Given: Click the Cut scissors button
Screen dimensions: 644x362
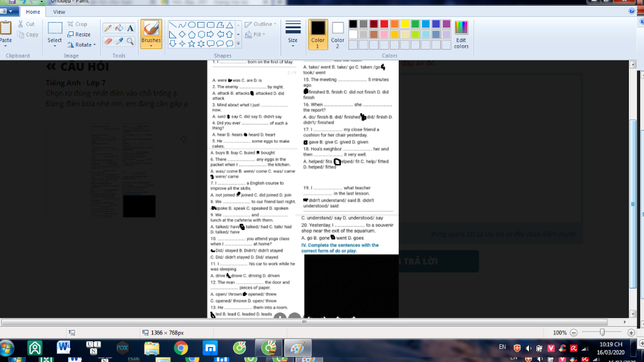Looking at the screenshot, I should pyautogui.click(x=26, y=25).
